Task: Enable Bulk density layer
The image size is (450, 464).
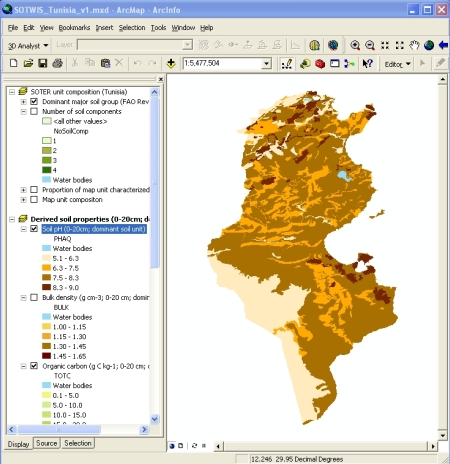Action: (x=34, y=297)
